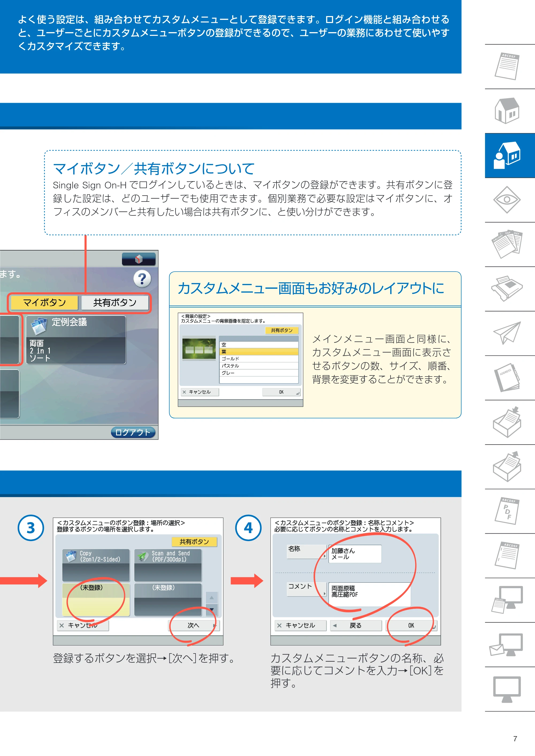Select the gray (未登録) slot
The width and height of the screenshot is (535, 756).
pos(168,600)
